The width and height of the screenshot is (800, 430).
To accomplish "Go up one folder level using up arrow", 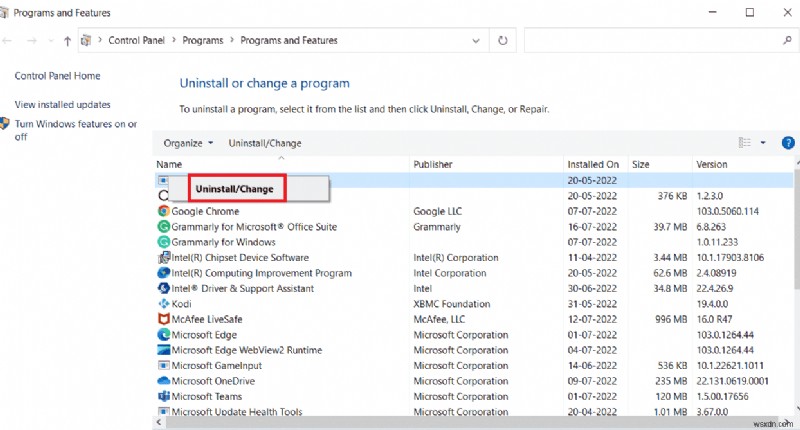I will pos(67,41).
